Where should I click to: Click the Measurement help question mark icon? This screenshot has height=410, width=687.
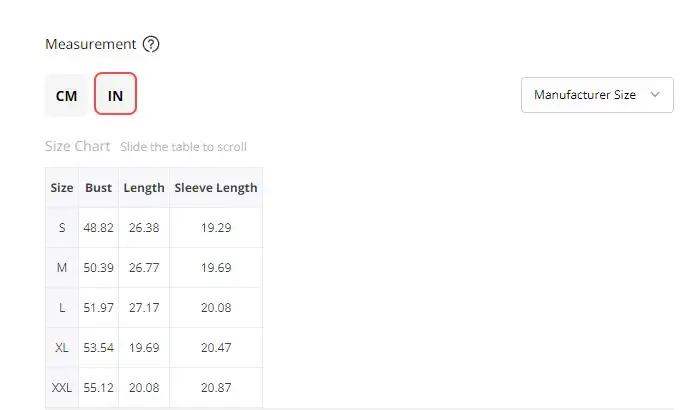point(151,44)
